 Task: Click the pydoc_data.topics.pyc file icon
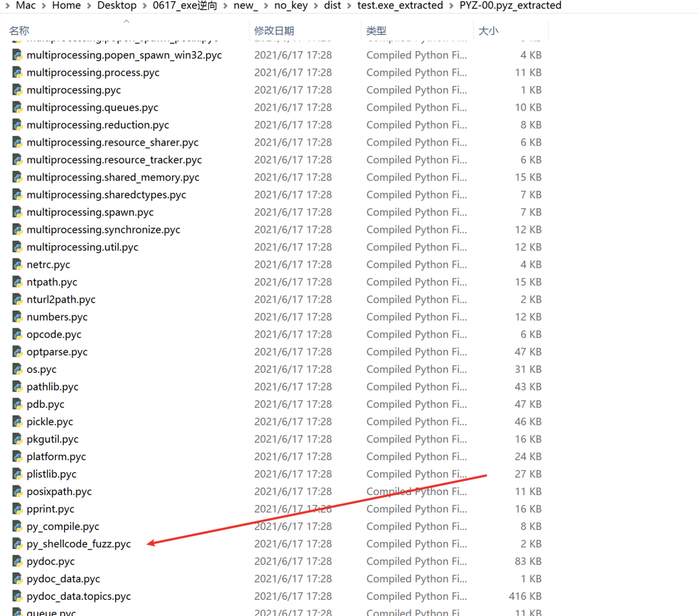[x=17, y=596]
